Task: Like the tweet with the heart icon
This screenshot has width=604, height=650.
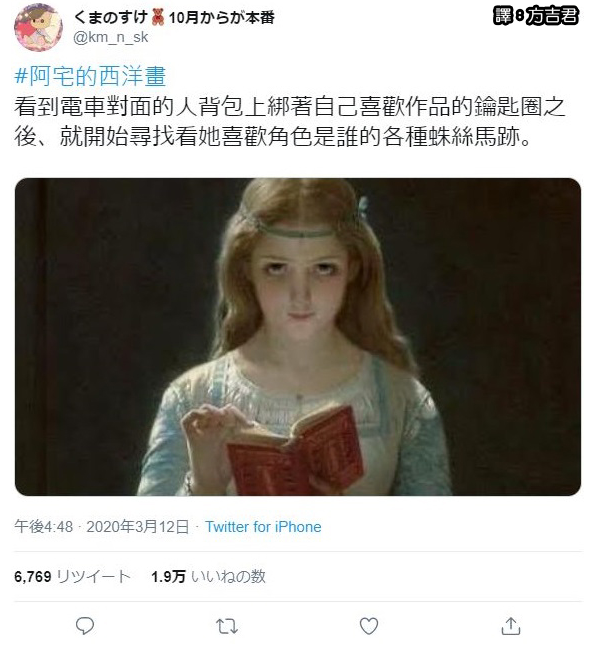Action: tap(369, 626)
